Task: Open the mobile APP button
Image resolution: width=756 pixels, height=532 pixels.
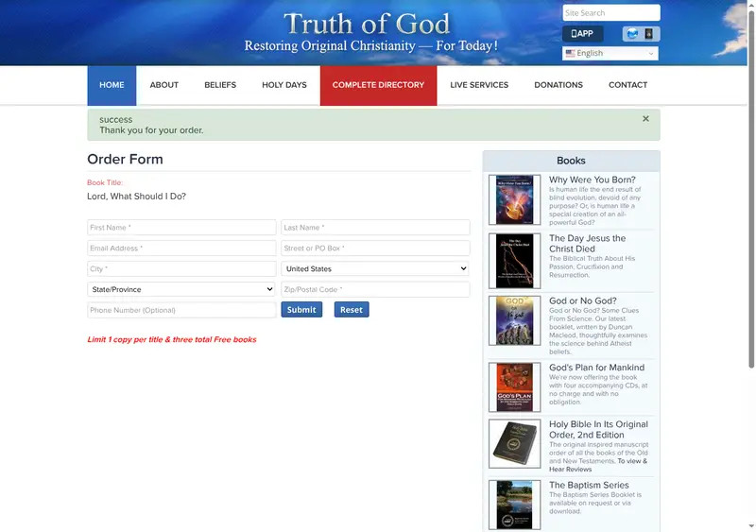Action: pos(582,33)
